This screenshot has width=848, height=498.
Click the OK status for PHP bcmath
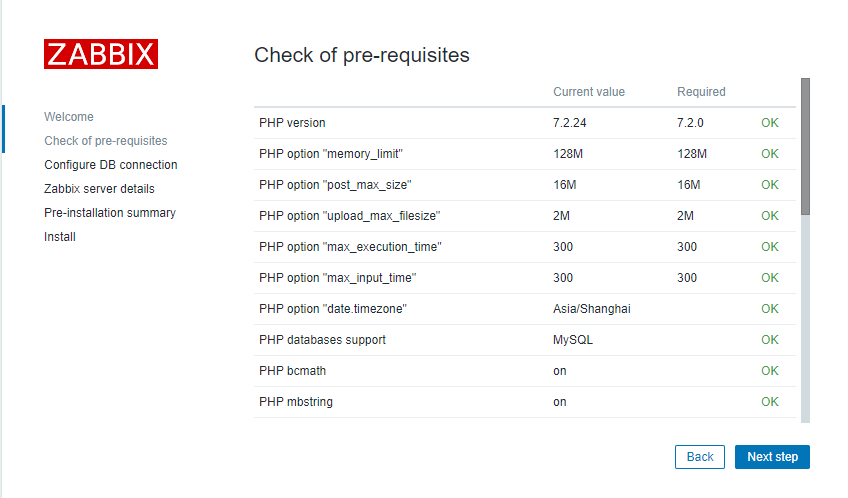[x=769, y=371]
